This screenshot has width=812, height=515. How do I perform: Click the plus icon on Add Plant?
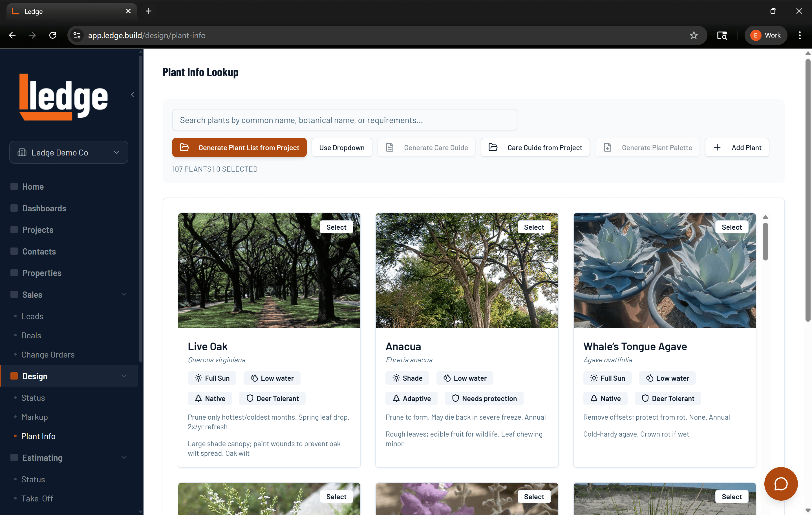[717, 147]
